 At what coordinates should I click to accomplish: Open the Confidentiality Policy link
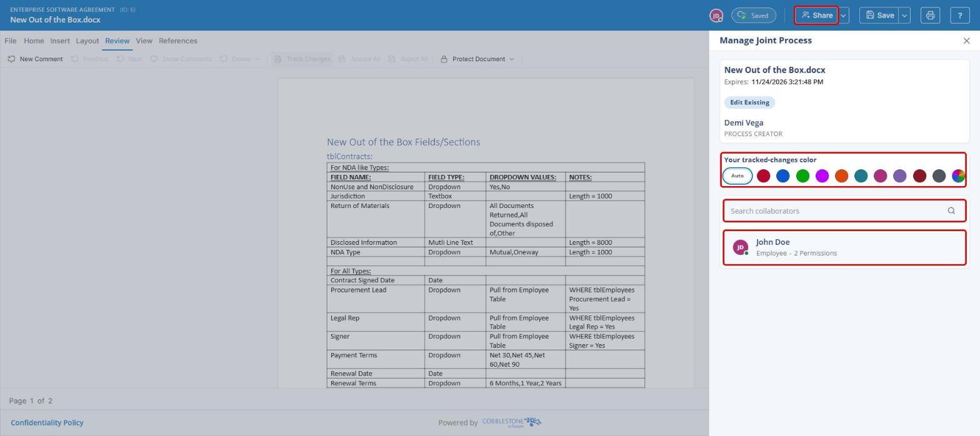click(47, 423)
